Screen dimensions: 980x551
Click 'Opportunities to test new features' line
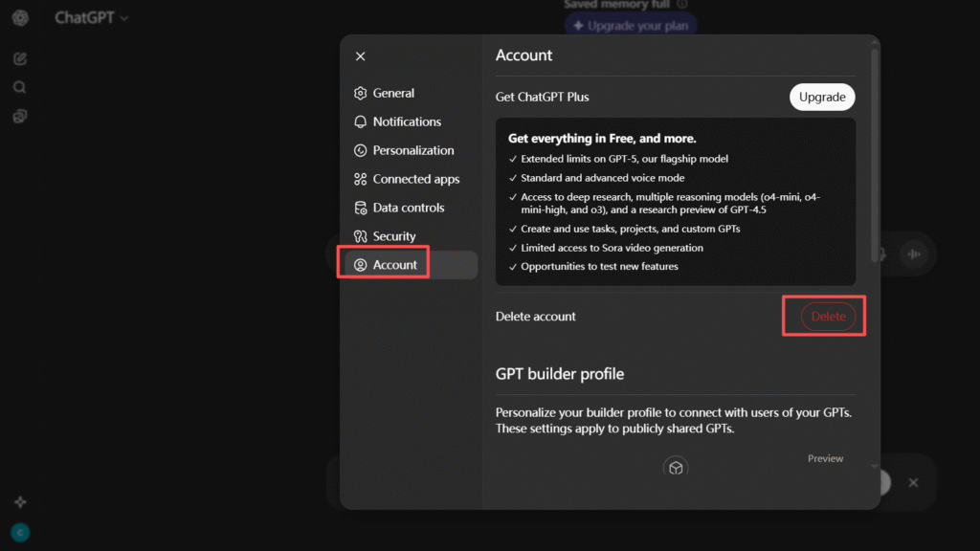(599, 267)
